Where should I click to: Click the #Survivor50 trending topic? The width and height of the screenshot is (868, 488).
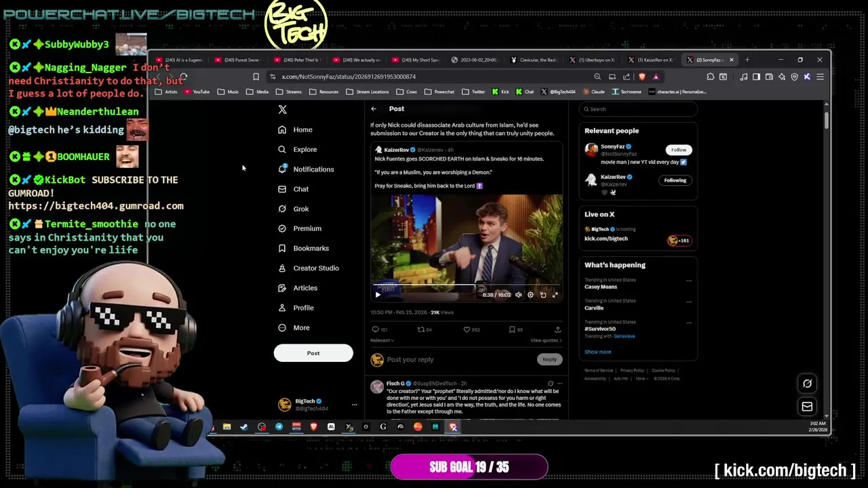click(601, 329)
